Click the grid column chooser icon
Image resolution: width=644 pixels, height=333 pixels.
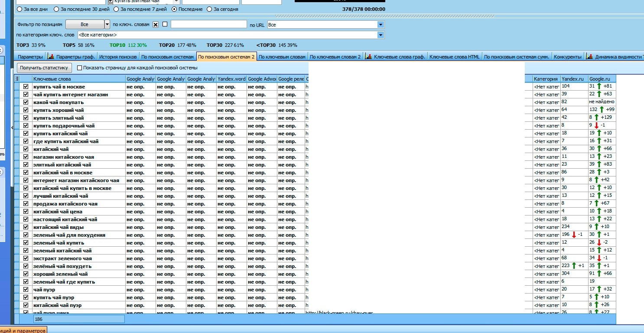click(x=17, y=79)
